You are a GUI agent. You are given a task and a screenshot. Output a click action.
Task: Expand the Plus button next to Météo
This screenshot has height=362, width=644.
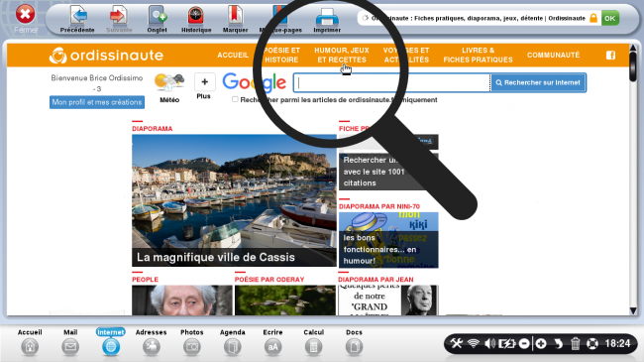click(x=204, y=82)
